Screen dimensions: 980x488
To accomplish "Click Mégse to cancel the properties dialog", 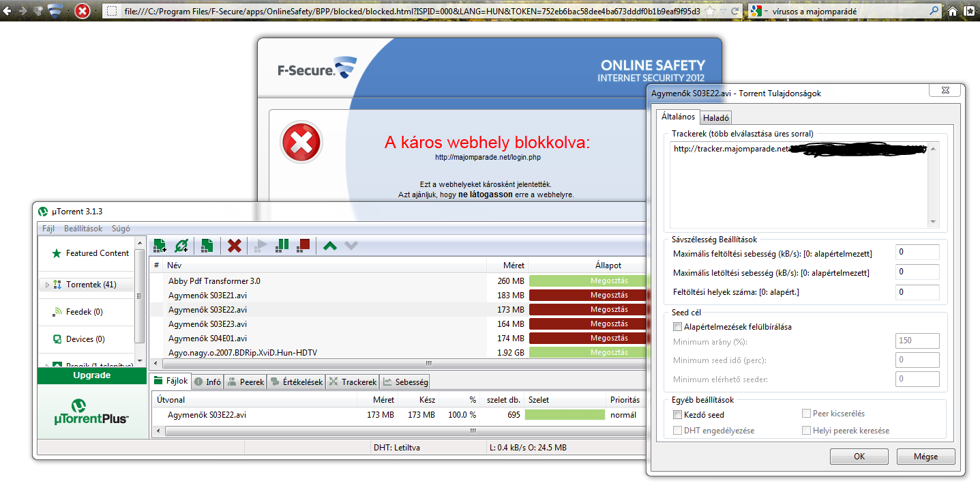I will pos(925,457).
